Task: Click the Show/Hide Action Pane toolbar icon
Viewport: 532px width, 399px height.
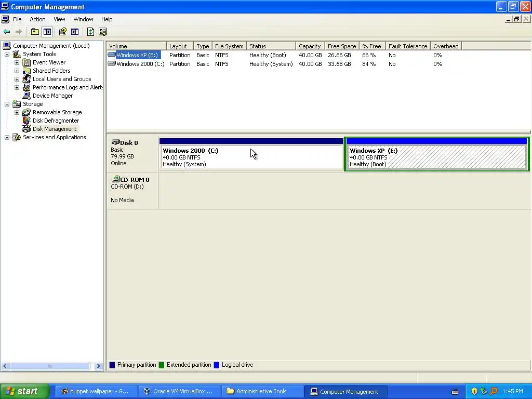Action: pos(75,32)
